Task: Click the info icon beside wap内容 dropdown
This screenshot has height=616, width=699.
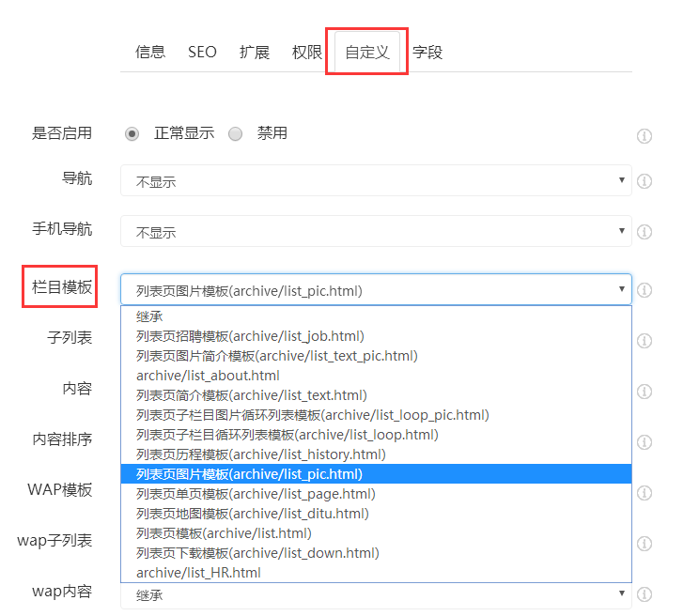Action: pos(645,594)
